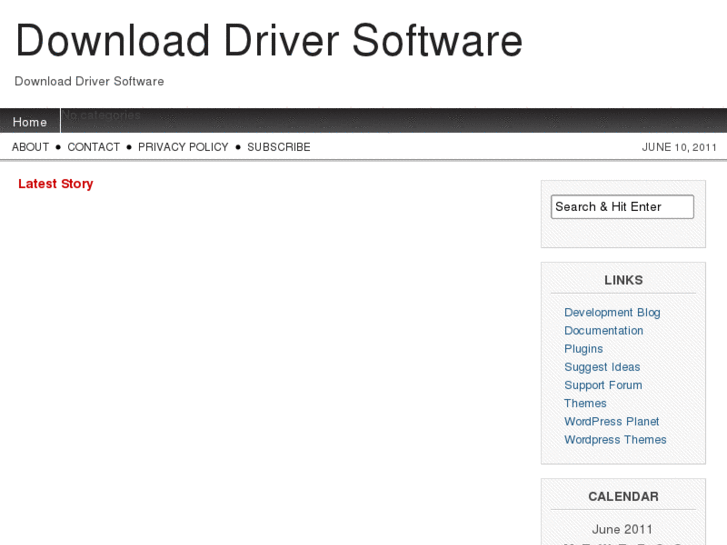Click the 'No categories' text in navbar

[102, 115]
